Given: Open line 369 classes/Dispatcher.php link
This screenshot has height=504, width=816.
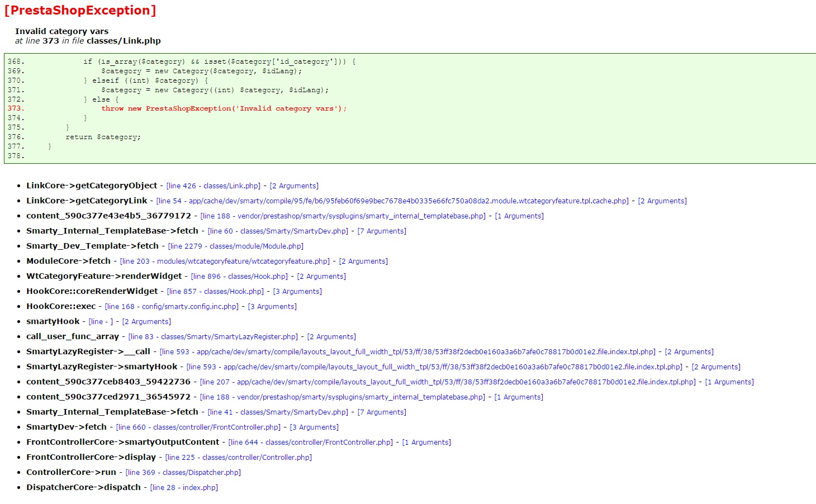Looking at the screenshot, I should [x=183, y=473].
